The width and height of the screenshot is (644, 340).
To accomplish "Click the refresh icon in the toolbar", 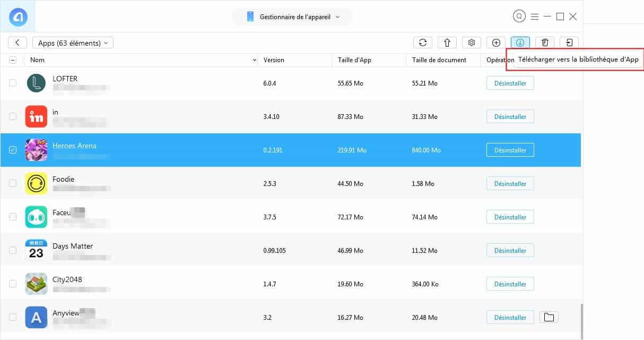I will click(x=422, y=43).
